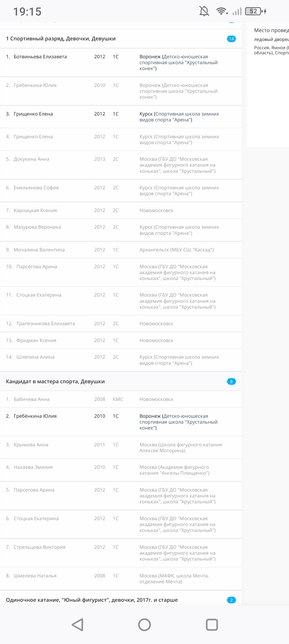This screenshot has width=289, height=644.
Task: Tap the Wi-Fi status icon
Action: (222, 11)
